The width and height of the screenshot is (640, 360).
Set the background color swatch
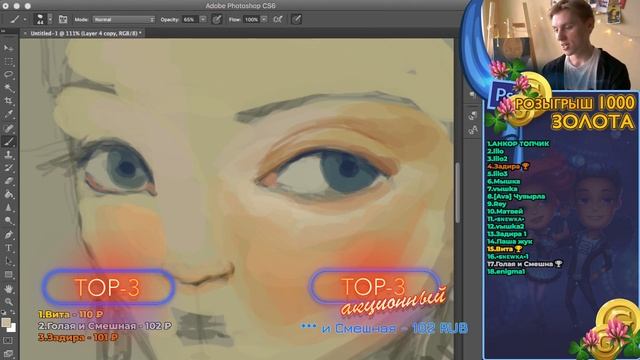point(12,328)
